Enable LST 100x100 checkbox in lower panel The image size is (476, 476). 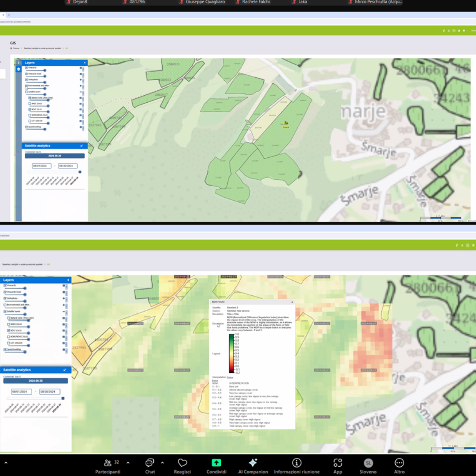[8, 343]
